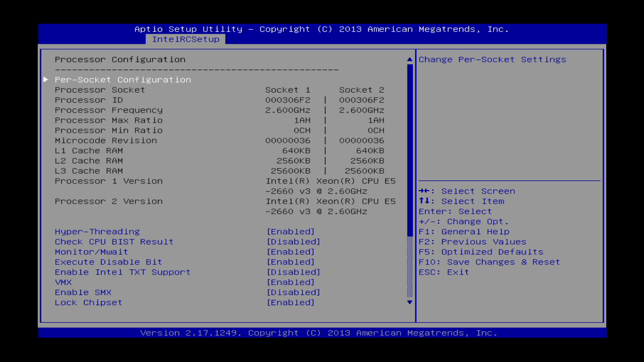Toggle Execute Disable Bit value
Image resolution: width=644 pixels, height=362 pixels.
(290, 262)
